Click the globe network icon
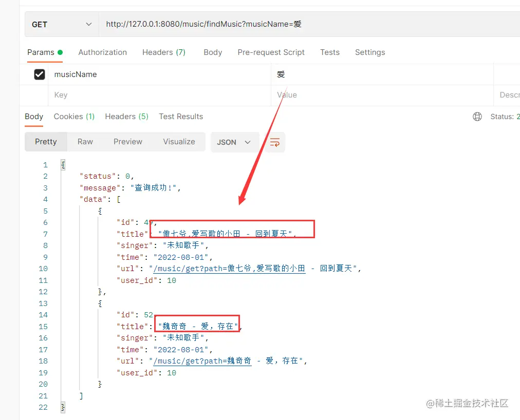Viewport: 520px width, 420px height. coord(477,117)
